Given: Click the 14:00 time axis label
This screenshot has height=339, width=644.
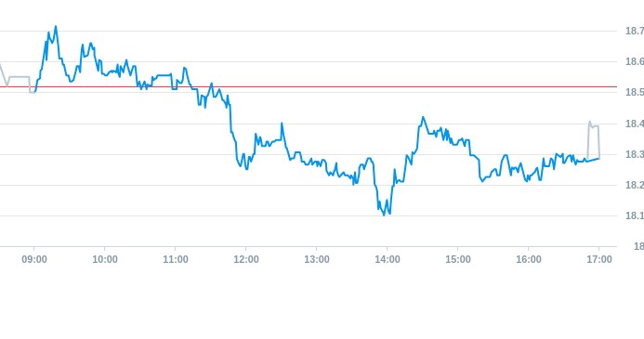Looking at the screenshot, I should (x=388, y=259).
